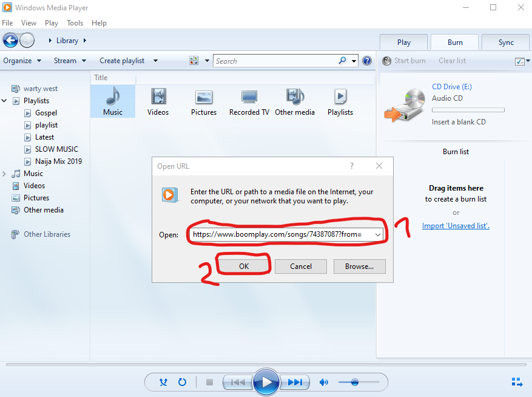Click the large Play button
The height and width of the screenshot is (397, 532).
(266, 382)
